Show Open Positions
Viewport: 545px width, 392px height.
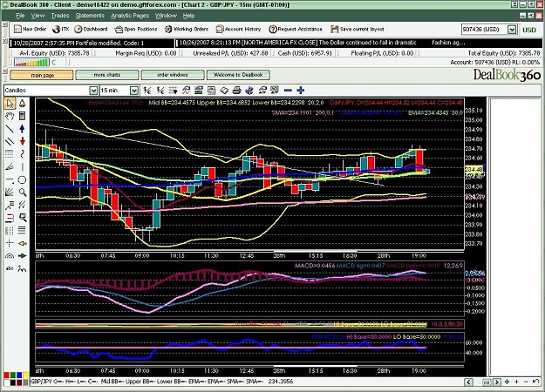tap(136, 29)
